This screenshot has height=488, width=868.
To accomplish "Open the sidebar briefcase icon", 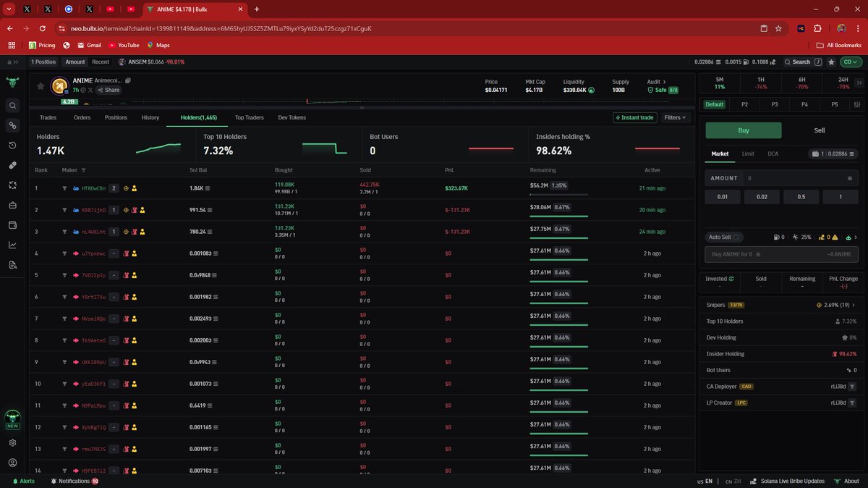I will coord(12,205).
